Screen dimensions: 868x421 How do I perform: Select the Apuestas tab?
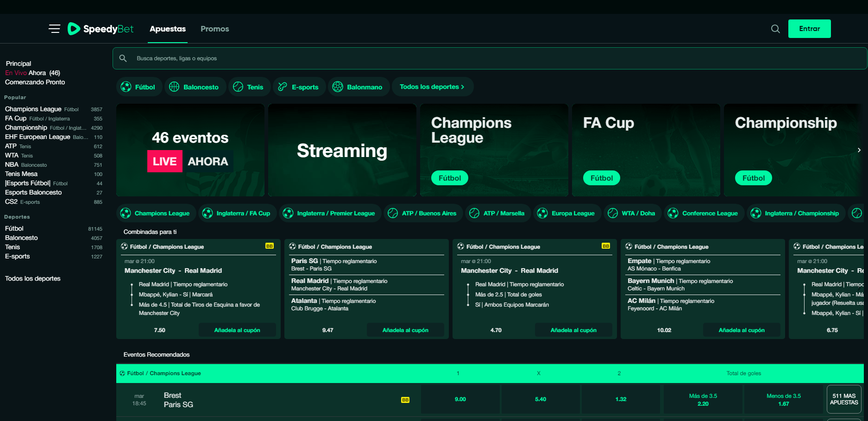click(x=168, y=29)
